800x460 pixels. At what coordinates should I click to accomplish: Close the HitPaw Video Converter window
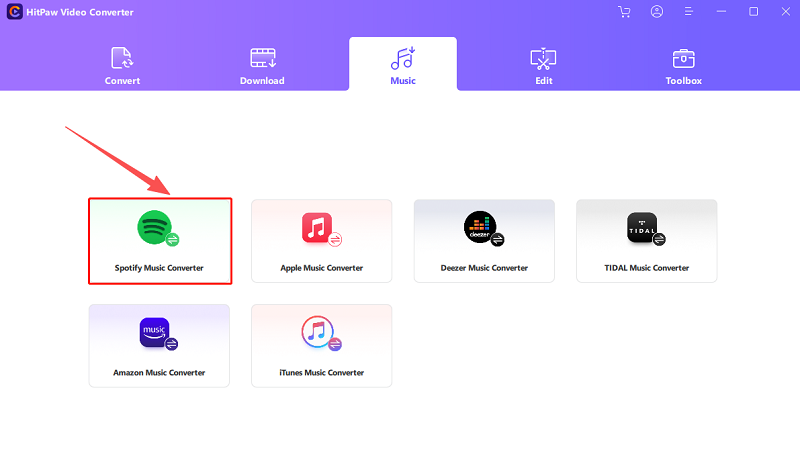tap(786, 12)
